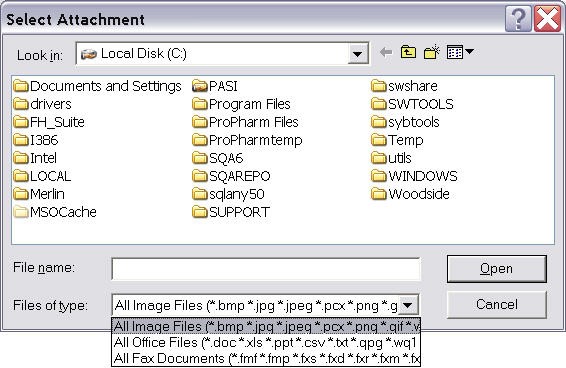Select the hidden MSOCache folder

pos(55,212)
